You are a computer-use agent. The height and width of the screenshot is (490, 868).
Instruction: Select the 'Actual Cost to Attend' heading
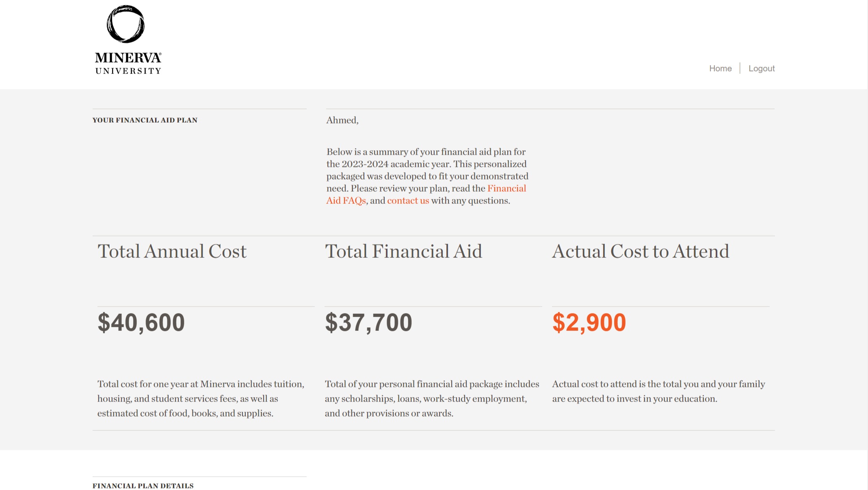640,251
